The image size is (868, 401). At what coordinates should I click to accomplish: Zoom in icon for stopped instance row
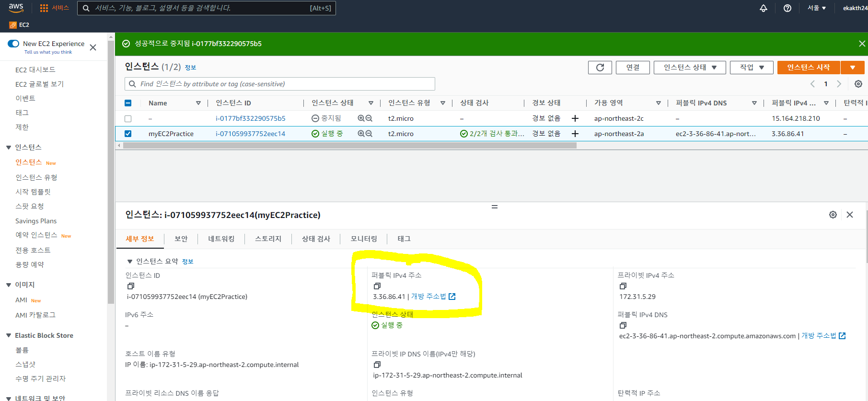tap(361, 118)
